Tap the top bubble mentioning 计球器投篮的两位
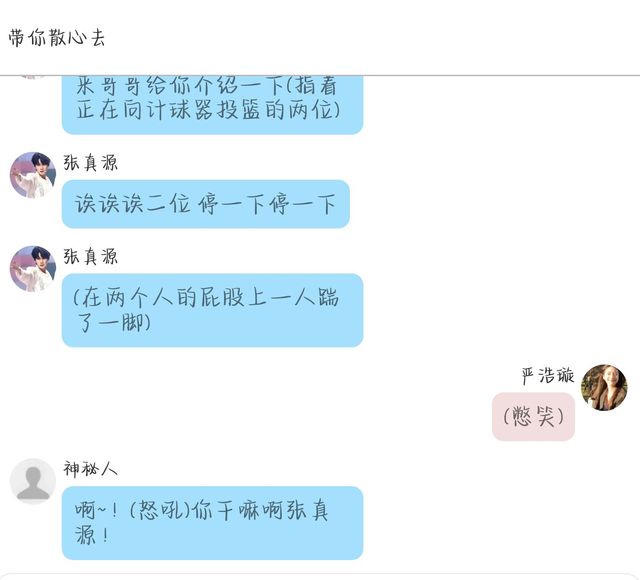 coord(213,104)
